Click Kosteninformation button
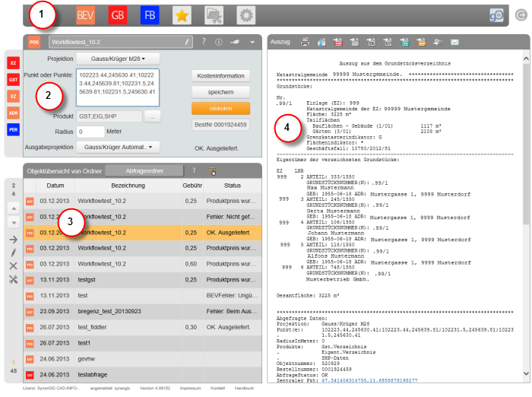 pyautogui.click(x=220, y=76)
